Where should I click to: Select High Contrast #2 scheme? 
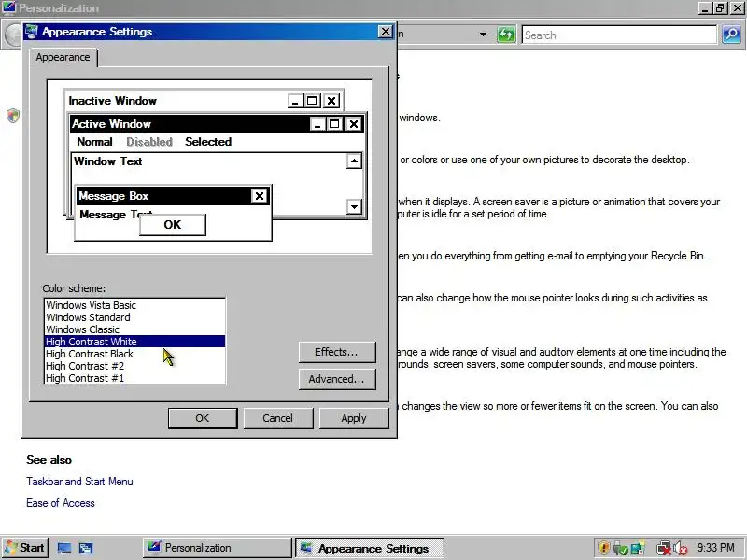point(134,366)
